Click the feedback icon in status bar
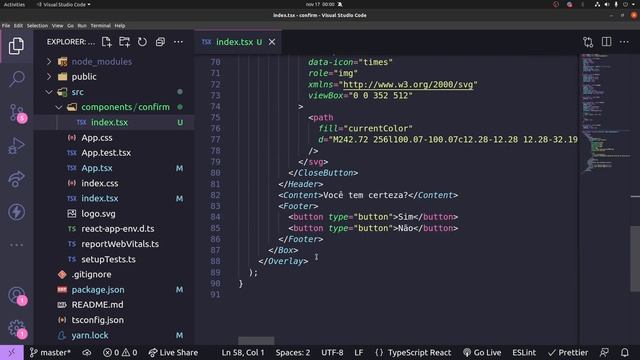640x360 pixels. 604,352
